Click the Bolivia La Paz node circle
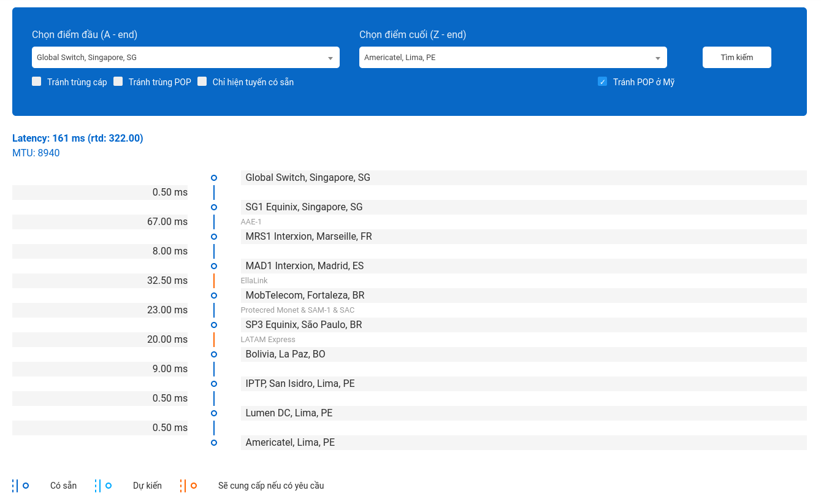The image size is (821, 504). pyautogui.click(x=214, y=354)
